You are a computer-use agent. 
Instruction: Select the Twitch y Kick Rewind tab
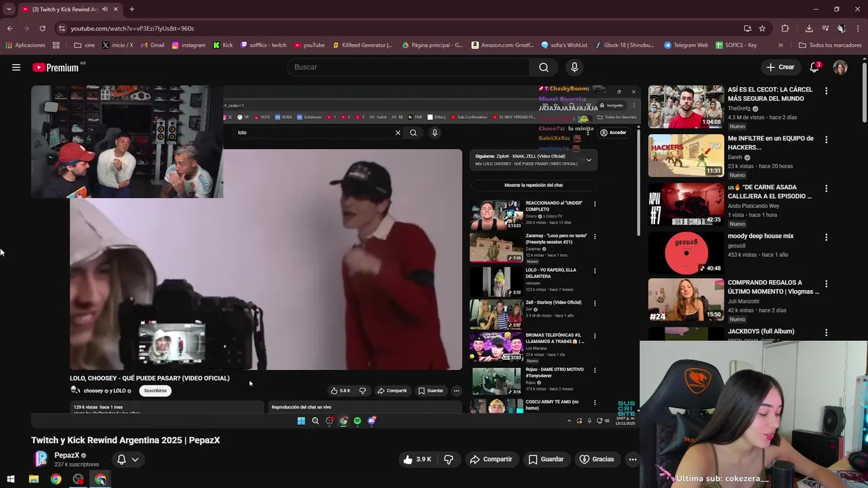pyautogui.click(x=66, y=9)
